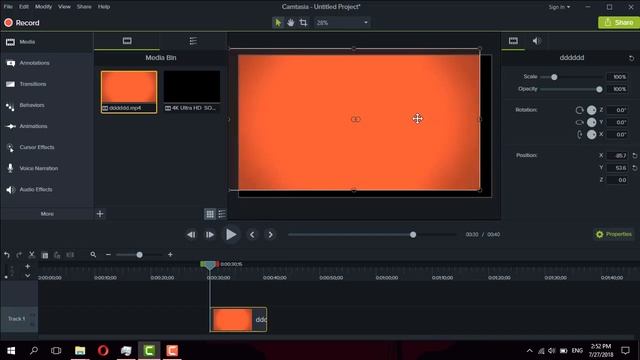Switch media bin to details list view
Screen dimensions: 640x360
point(222,214)
